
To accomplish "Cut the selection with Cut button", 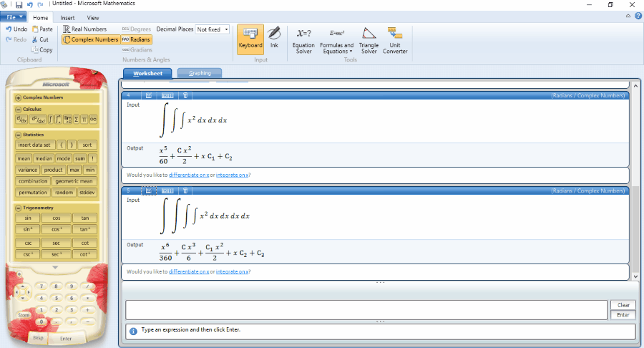I will tap(40, 39).
